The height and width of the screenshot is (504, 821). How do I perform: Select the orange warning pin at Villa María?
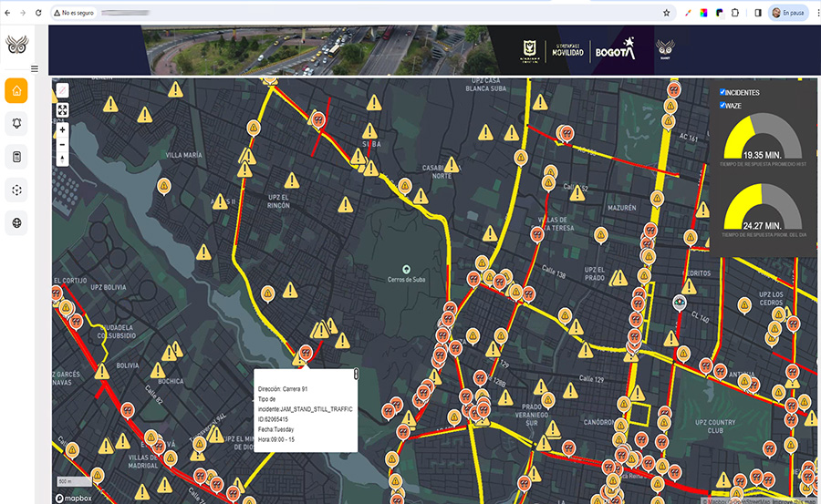[x=164, y=186]
